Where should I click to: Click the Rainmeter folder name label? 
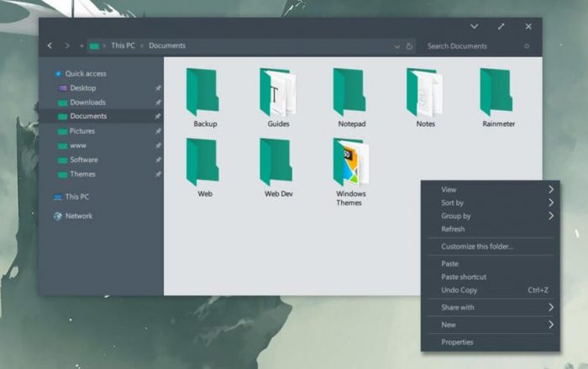[499, 124]
